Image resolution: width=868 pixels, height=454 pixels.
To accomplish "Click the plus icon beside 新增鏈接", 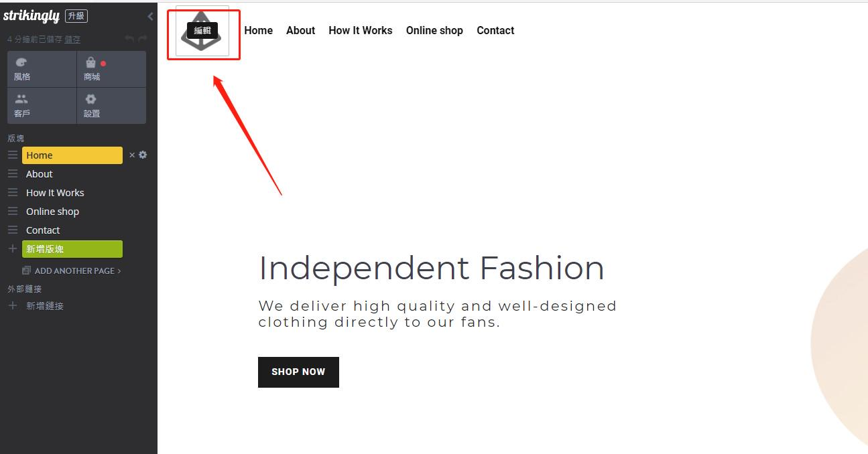I will [x=12, y=306].
